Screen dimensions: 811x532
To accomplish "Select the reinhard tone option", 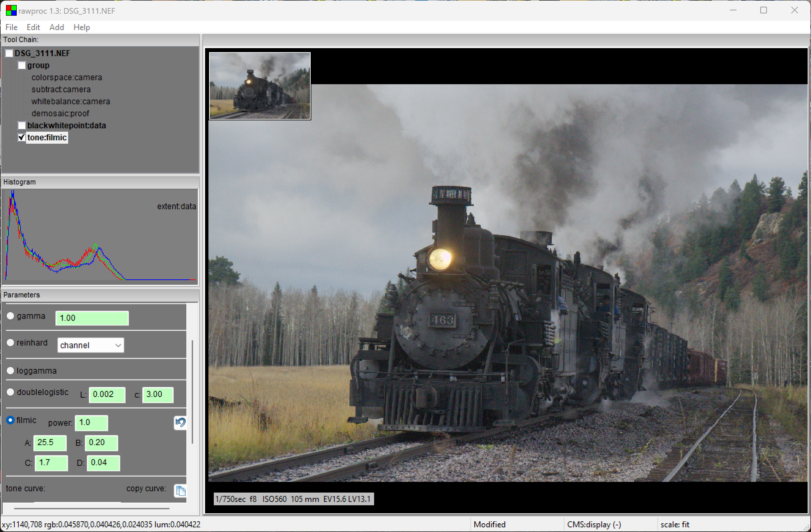I will (x=11, y=343).
